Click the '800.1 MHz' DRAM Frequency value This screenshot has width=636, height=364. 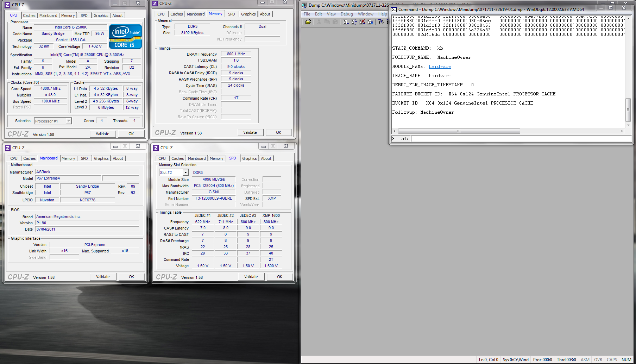(x=236, y=54)
